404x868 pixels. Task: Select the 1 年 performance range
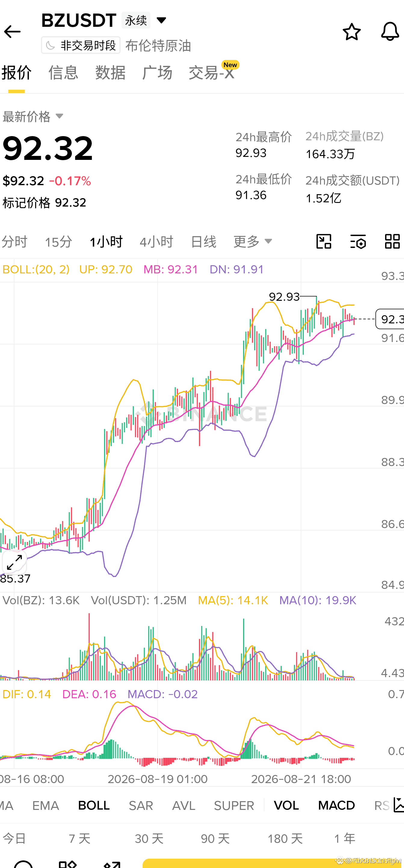(x=345, y=838)
